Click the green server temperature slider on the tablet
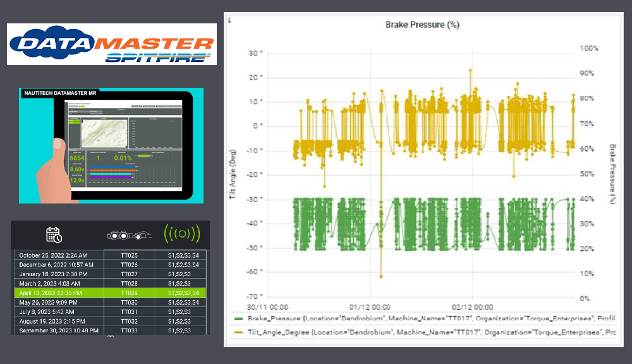Screen dimensions: 632x364 pyautogui.click(x=143, y=155)
